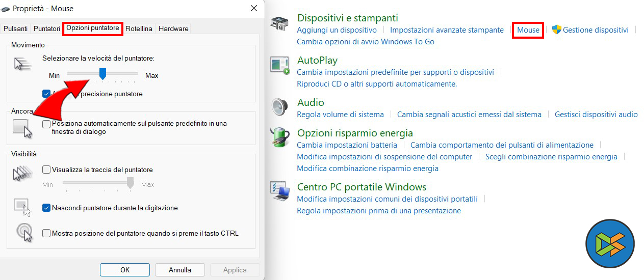Uncheck Nascondi puntatore durante la digitazione
Image resolution: width=644 pixels, height=280 pixels.
(46, 208)
